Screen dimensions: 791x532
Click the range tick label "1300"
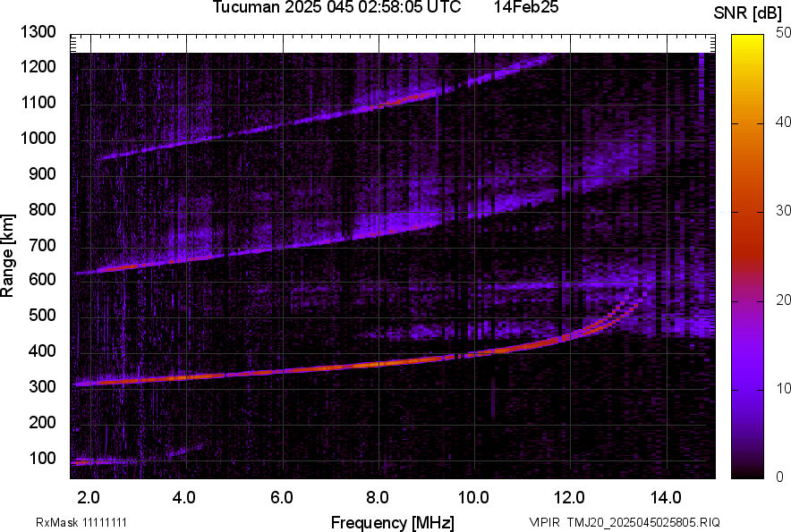[x=38, y=32]
